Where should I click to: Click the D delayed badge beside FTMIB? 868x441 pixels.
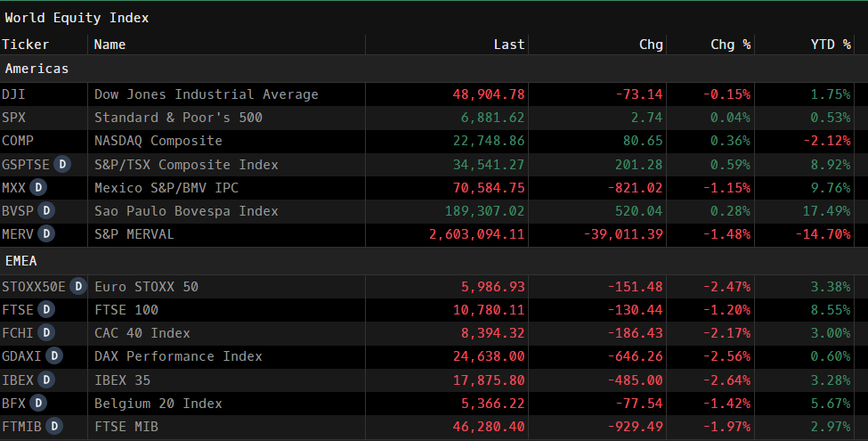(54, 427)
